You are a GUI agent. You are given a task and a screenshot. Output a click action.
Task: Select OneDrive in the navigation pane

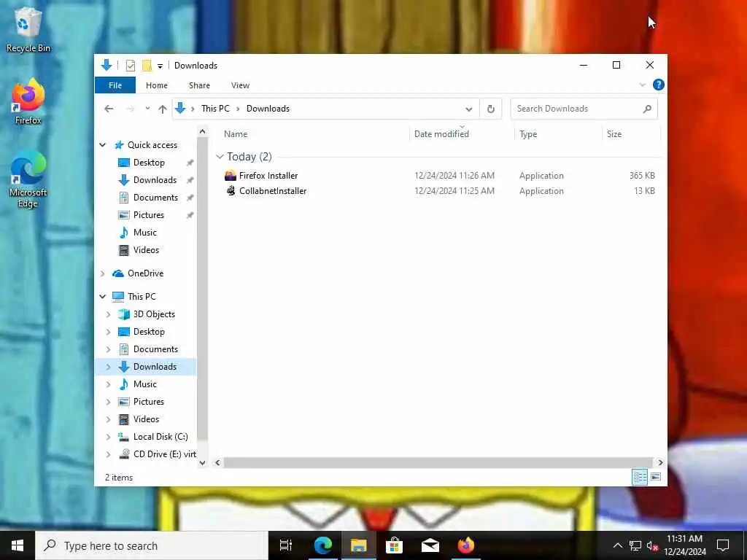145,273
